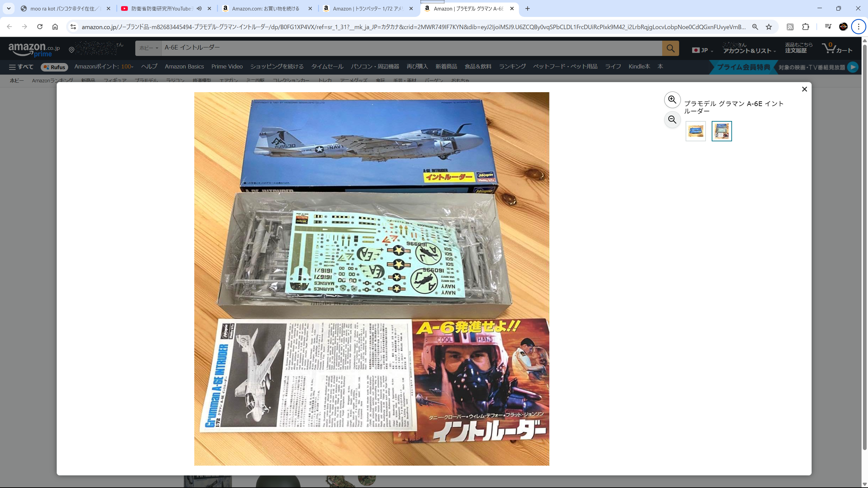
Task: Select the second product thumbnail
Action: (x=722, y=131)
